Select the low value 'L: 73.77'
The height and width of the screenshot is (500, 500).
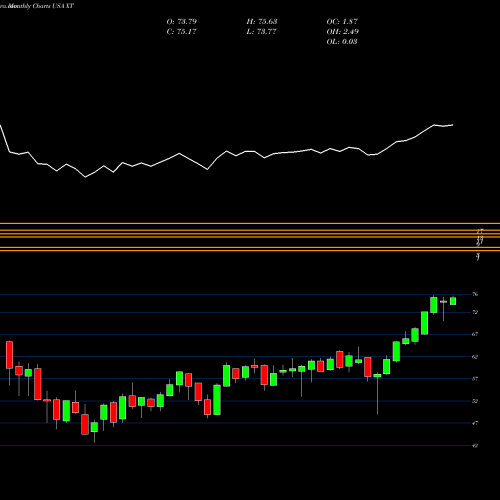pos(261,32)
